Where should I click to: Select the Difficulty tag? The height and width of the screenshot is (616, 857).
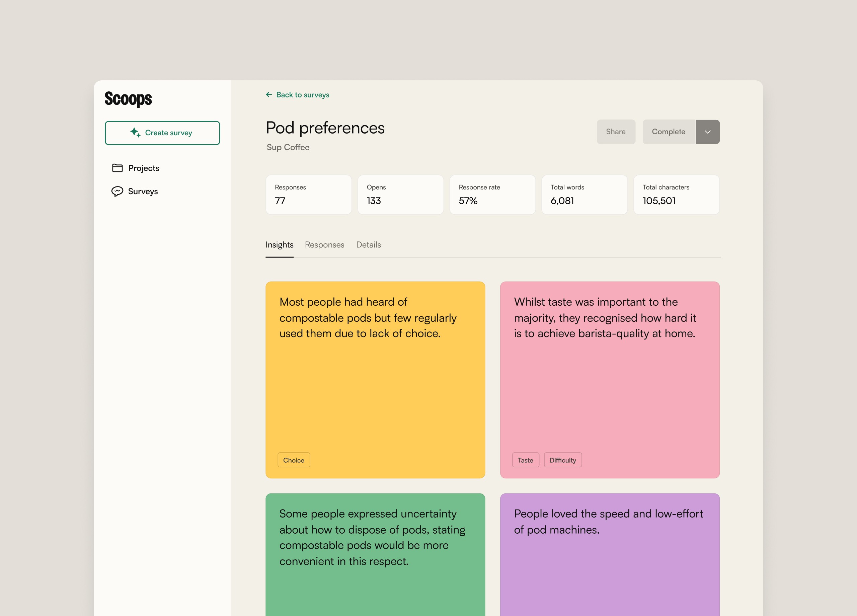tap(562, 460)
